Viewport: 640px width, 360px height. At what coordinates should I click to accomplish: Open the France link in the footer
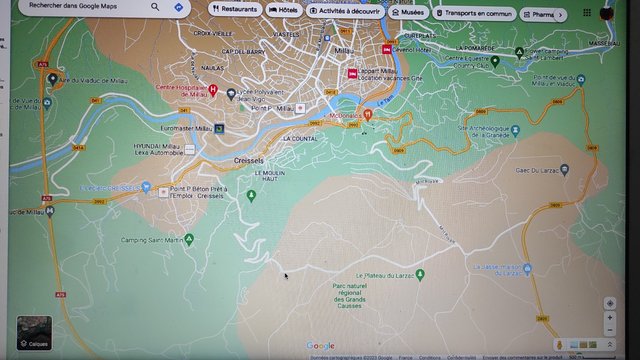tap(405, 357)
